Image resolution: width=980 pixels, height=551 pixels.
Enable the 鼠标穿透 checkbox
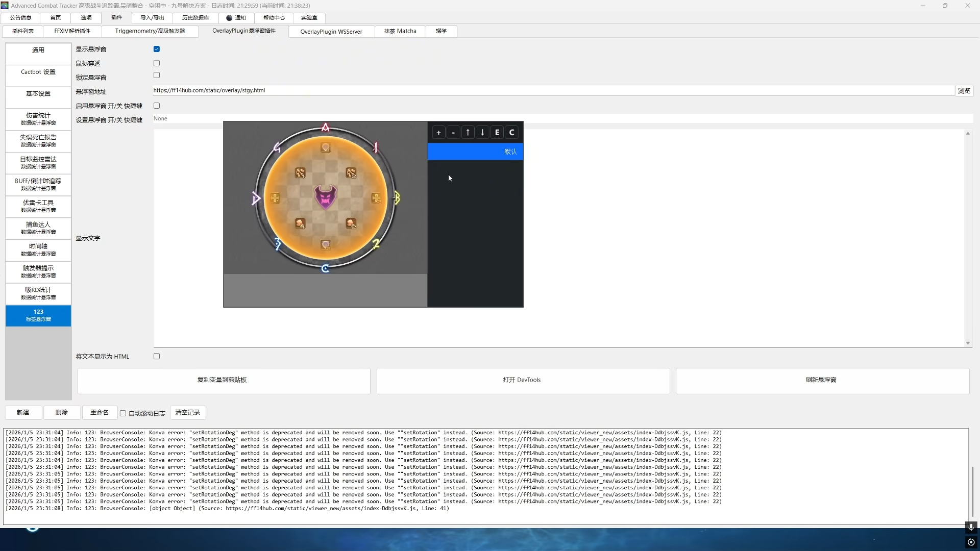[x=157, y=63]
